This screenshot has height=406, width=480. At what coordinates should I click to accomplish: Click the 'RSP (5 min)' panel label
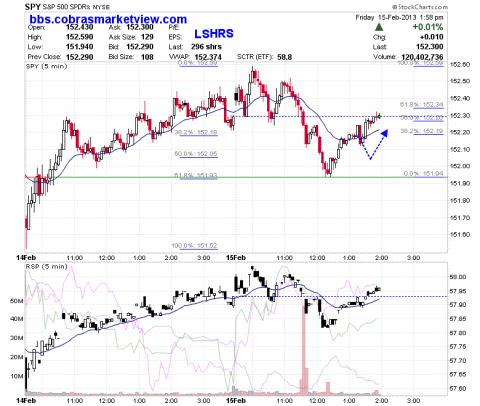coord(46,267)
